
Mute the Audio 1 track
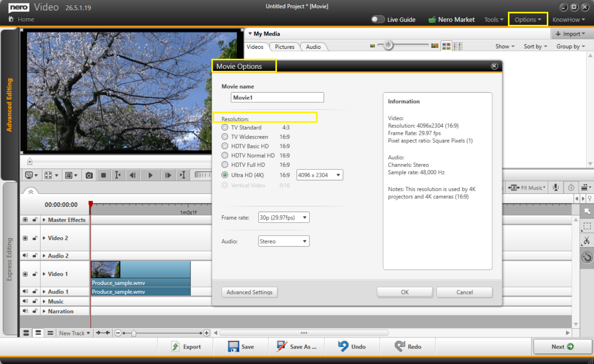[25, 292]
